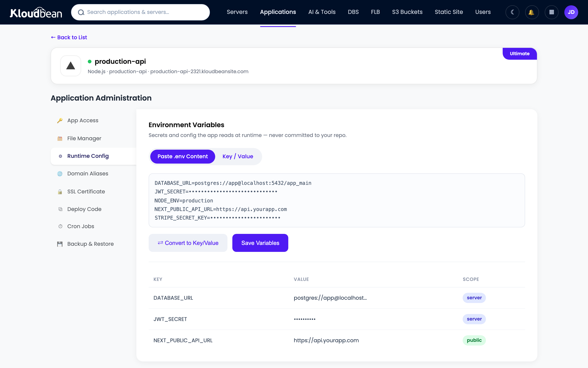The image size is (588, 368).
Task: Click the KEY column header
Action: click(x=158, y=279)
